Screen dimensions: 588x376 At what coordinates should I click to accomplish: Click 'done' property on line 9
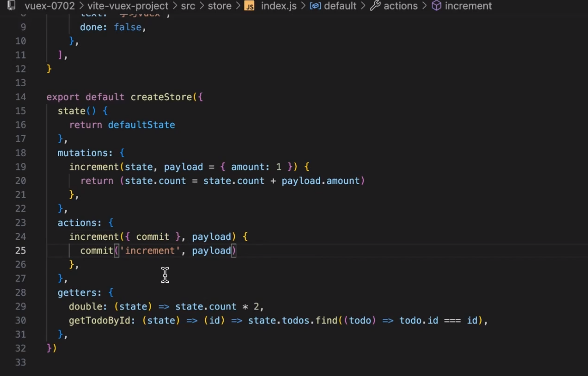click(x=91, y=27)
